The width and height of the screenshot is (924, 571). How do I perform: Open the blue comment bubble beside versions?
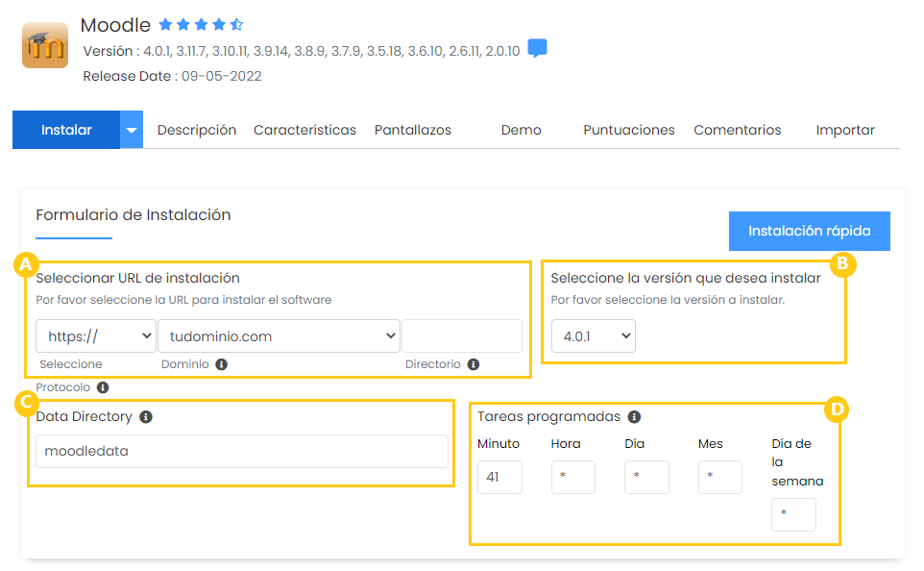pyautogui.click(x=537, y=48)
